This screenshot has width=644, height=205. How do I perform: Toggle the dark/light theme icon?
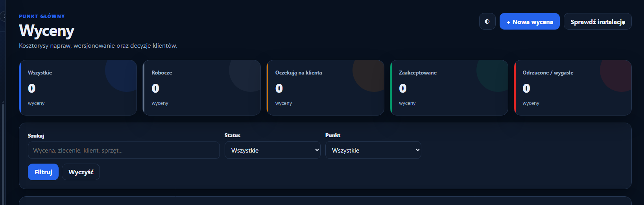click(x=487, y=21)
